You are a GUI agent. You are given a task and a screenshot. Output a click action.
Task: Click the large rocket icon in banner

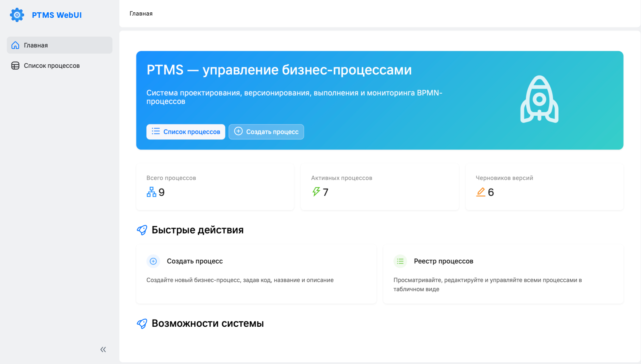539,100
